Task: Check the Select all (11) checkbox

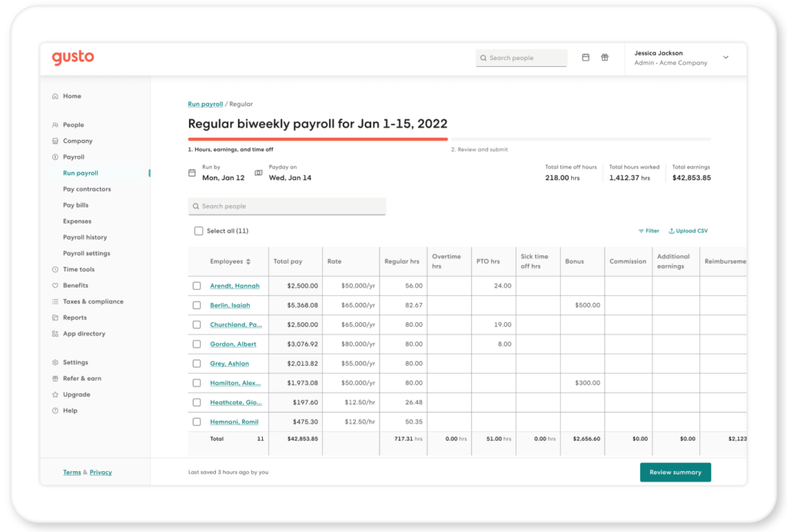Action: point(199,231)
